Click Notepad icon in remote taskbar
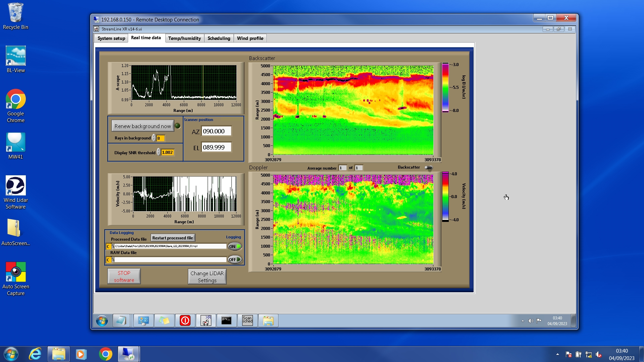Viewport: 644px width, 362px height. point(121,320)
